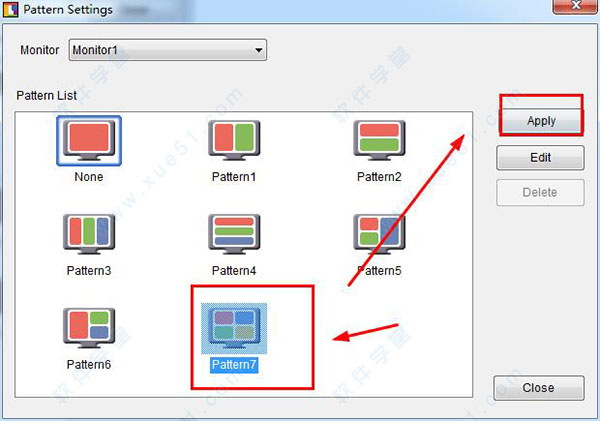Image resolution: width=600 pixels, height=421 pixels.
Task: Close the Pattern Settings dialog via Close button
Action: pyautogui.click(x=539, y=388)
